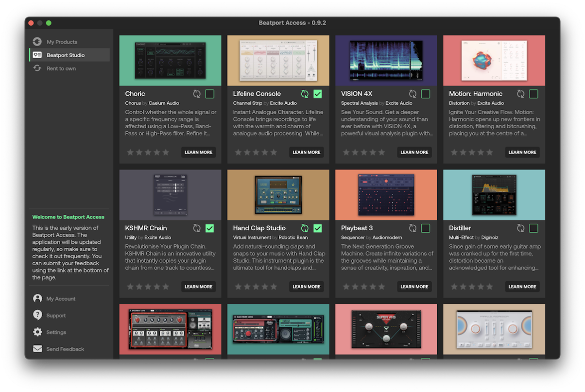
Task: Click the Hand Clap Studio title
Action: pos(259,228)
